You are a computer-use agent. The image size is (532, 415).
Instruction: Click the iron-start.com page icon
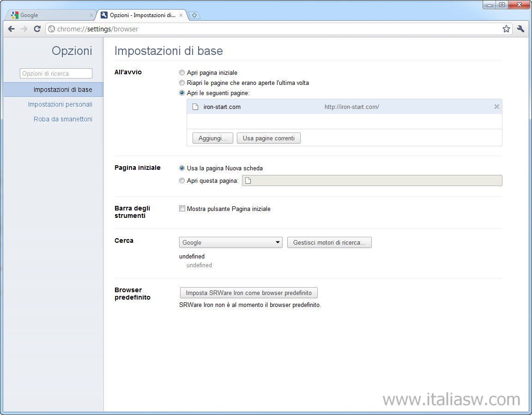tap(195, 107)
